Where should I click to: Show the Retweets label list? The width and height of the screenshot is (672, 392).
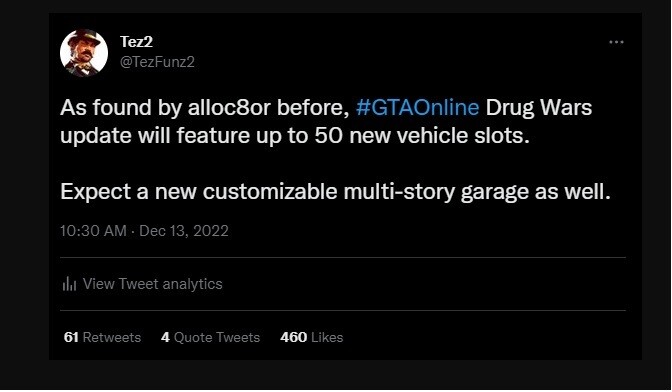click(x=112, y=337)
